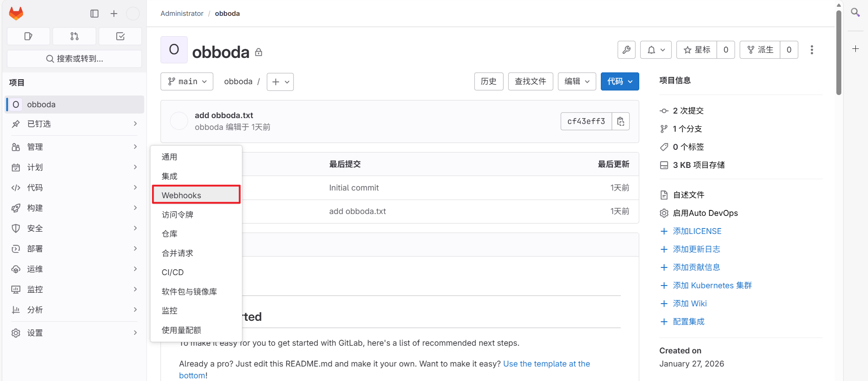Expand the Manage (管理) section
The image size is (868, 381).
[x=75, y=147]
